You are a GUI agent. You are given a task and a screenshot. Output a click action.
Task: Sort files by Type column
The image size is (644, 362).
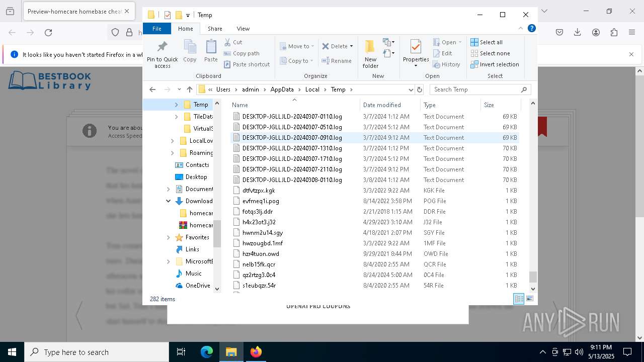click(x=450, y=105)
